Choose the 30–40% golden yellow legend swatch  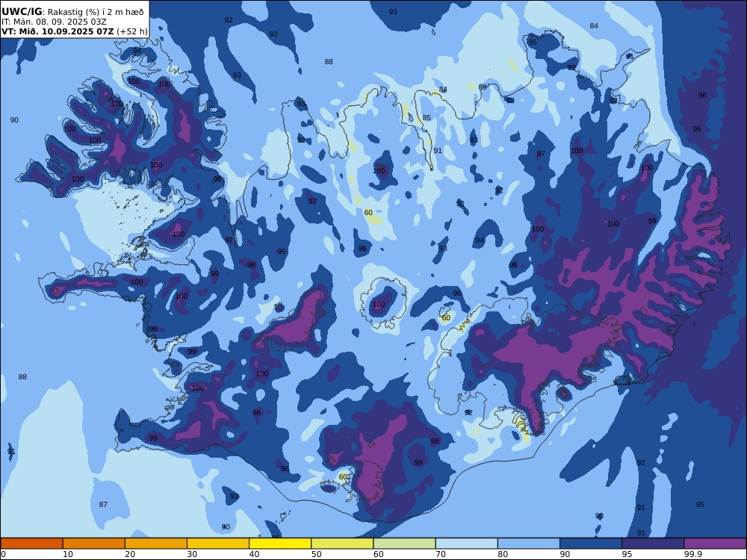click(218, 544)
